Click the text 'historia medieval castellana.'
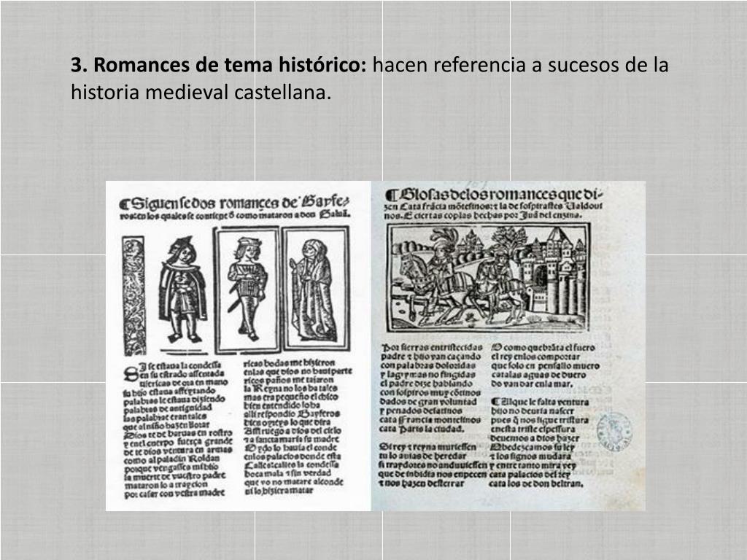Image resolution: width=747 pixels, height=560 pixels. coord(201,92)
